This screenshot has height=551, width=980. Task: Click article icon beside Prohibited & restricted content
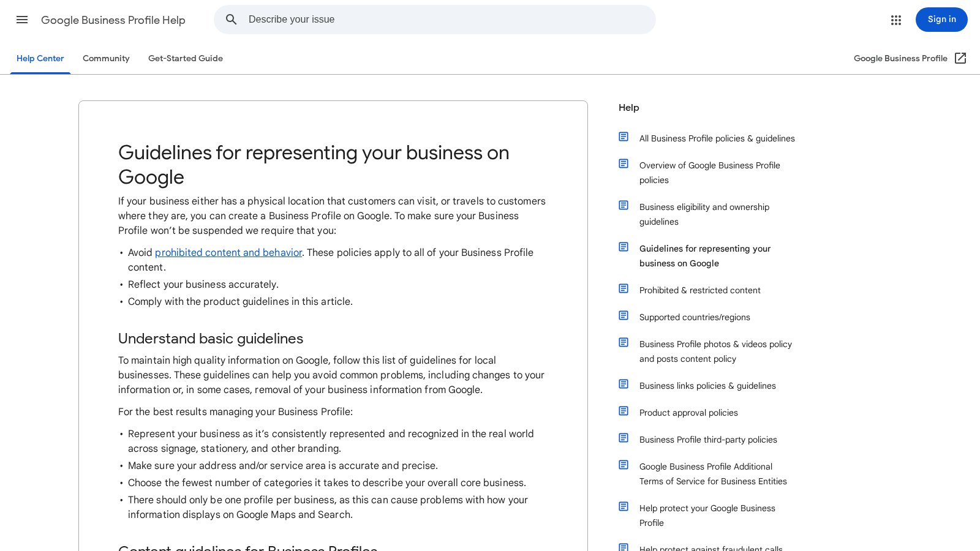tap(624, 288)
